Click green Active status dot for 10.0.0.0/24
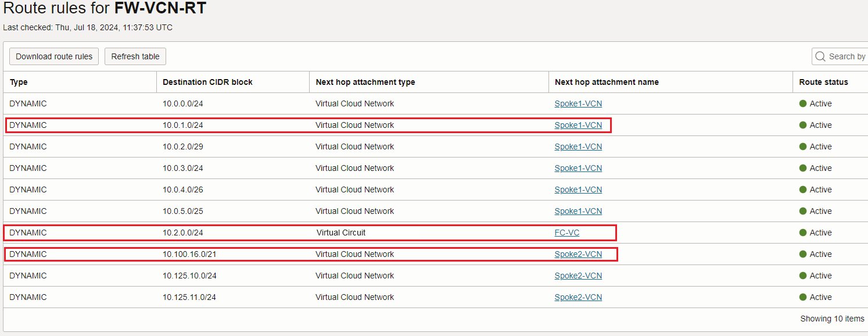The image size is (868, 336). (803, 103)
